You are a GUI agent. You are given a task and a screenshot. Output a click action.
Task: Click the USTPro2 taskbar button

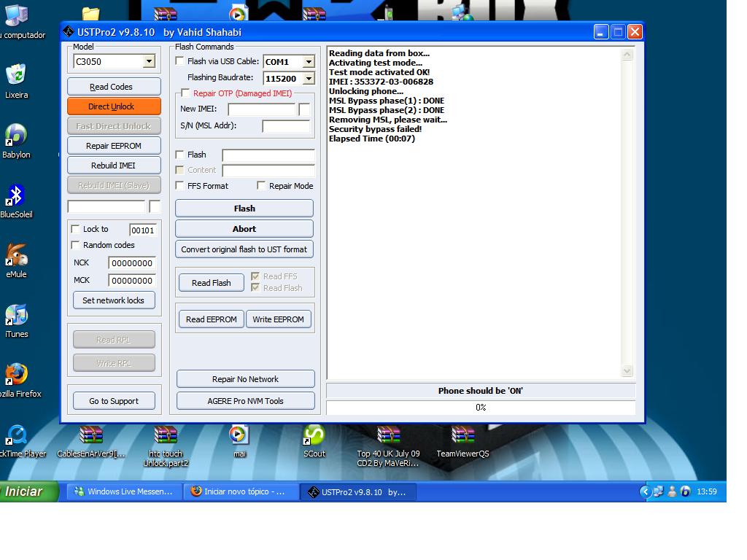tap(358, 492)
